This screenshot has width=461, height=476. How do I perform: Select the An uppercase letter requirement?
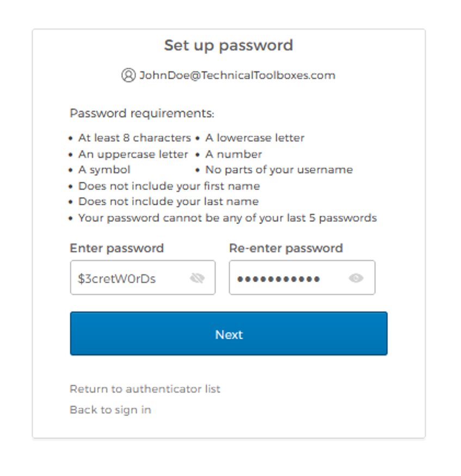point(133,155)
